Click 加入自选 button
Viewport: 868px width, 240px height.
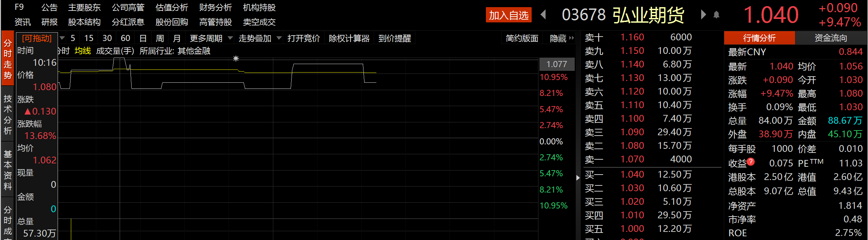[x=509, y=15]
